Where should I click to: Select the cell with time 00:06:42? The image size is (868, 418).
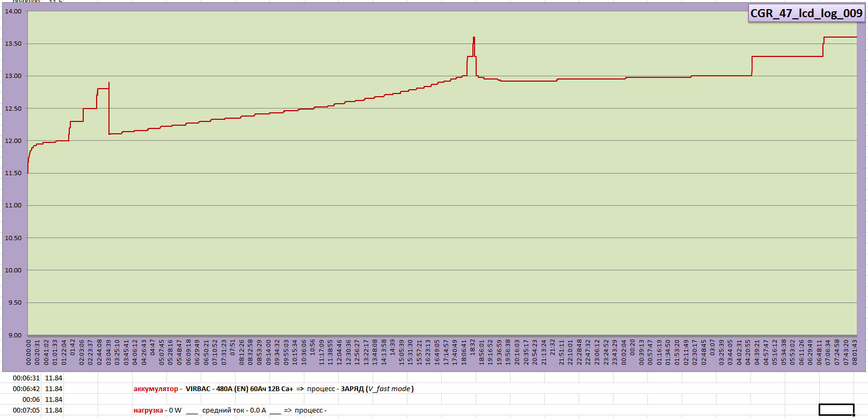[x=26, y=389]
